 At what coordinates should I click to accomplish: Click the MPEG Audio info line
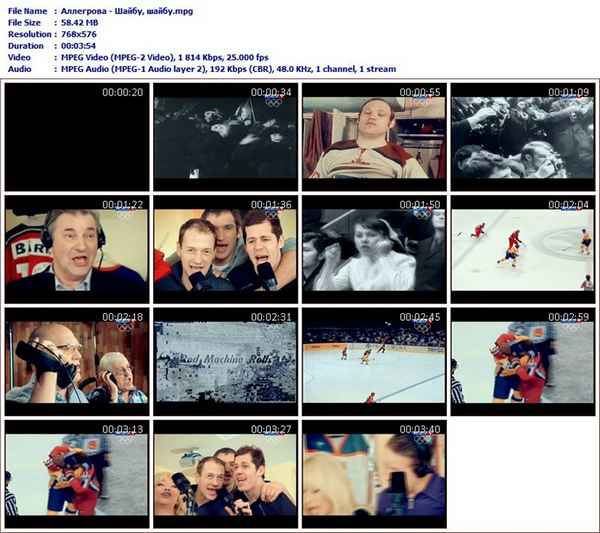click(228, 69)
